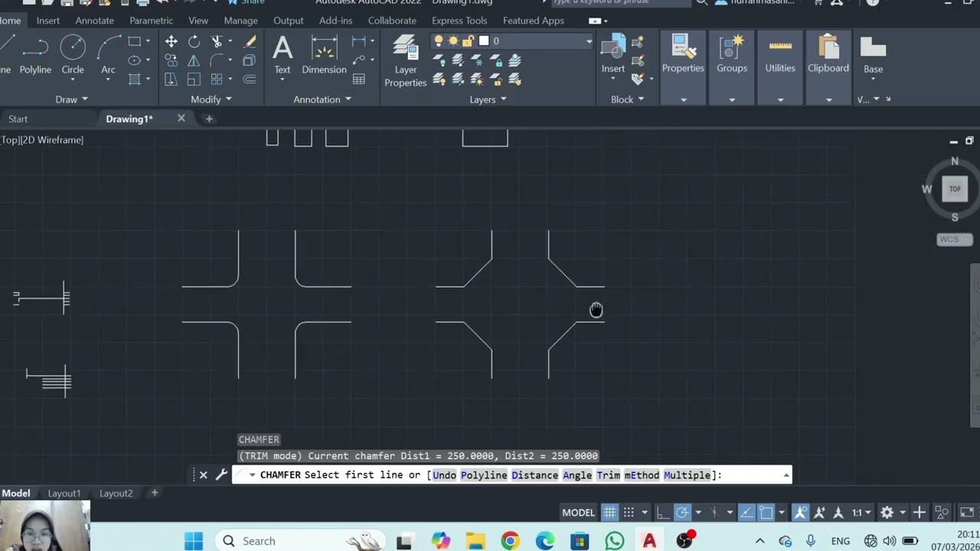Choose the Rectangle tool in Draw panel
This screenshot has width=980, height=551.
135,41
